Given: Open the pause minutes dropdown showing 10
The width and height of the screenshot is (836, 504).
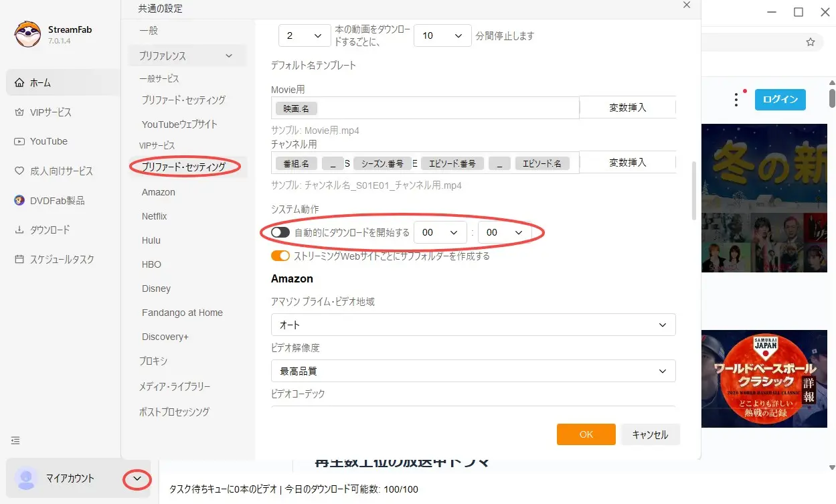Looking at the screenshot, I should click(x=442, y=35).
